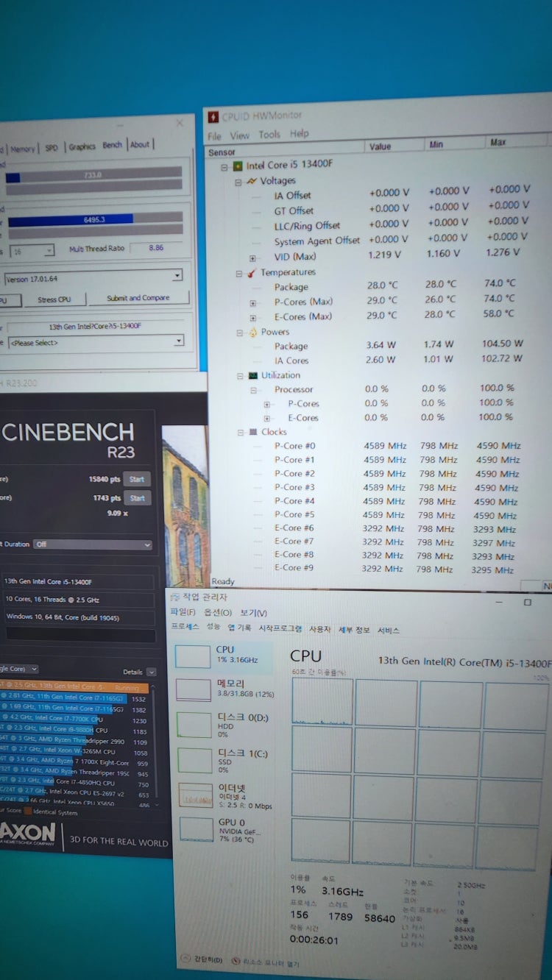The width and height of the screenshot is (552, 980).
Task: Click the Clocks icon in HWMonitor
Action: (x=252, y=433)
